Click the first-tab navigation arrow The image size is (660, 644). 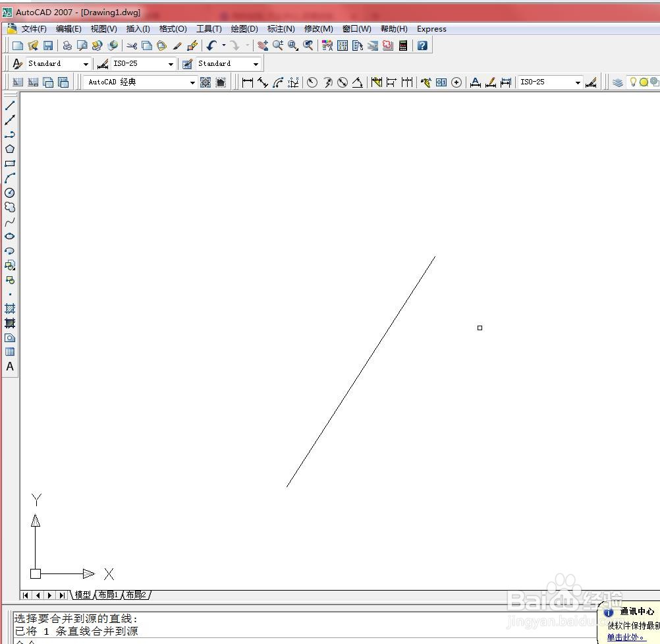(x=26, y=595)
